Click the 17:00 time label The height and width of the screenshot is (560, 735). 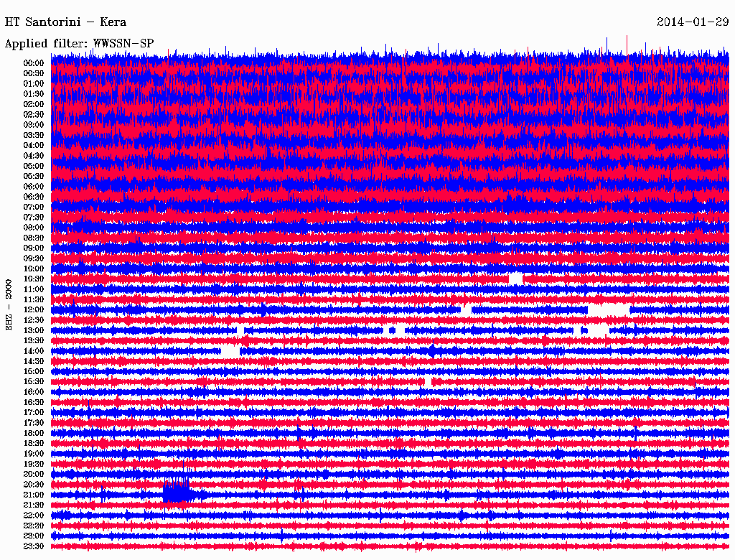click(x=34, y=412)
